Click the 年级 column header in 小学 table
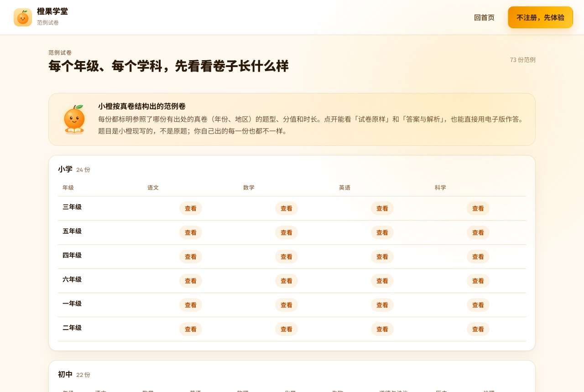Image resolution: width=584 pixels, height=392 pixels. point(68,188)
